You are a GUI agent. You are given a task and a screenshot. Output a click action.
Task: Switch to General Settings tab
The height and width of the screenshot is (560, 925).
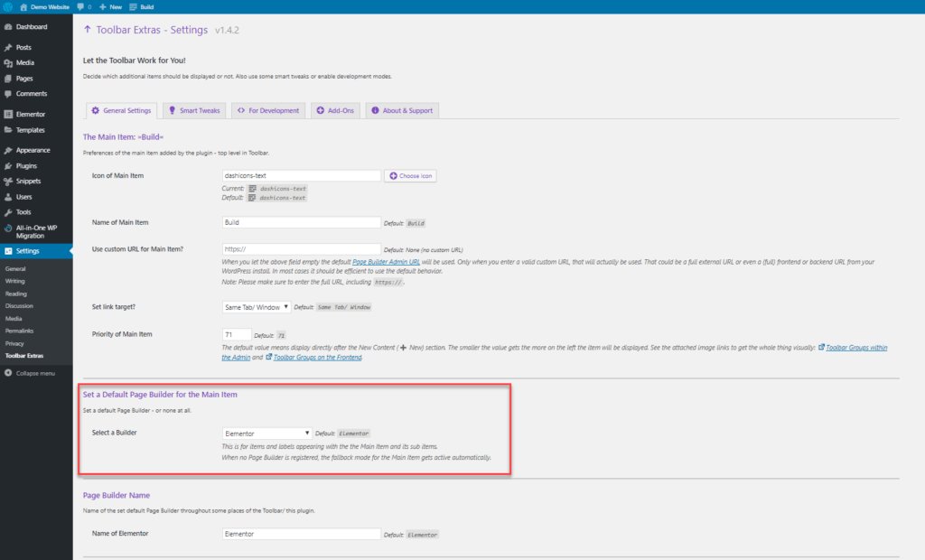(x=122, y=110)
